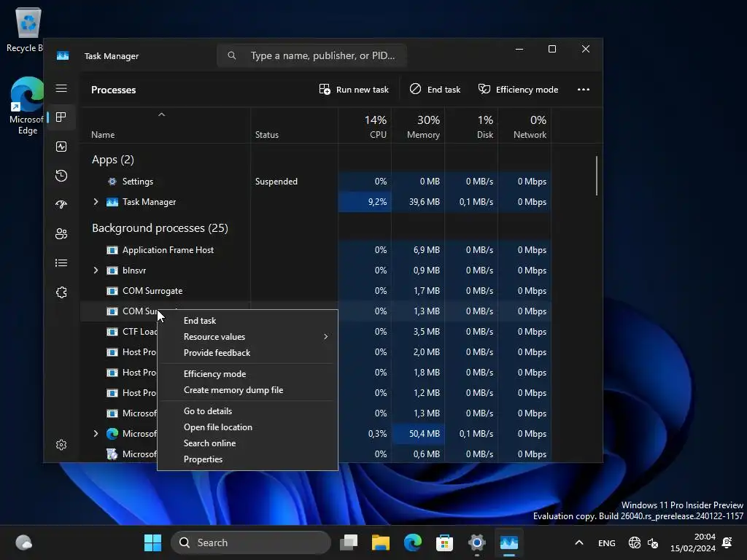The height and width of the screenshot is (560, 747).
Task: Open the Recycle Bin desktop icon
Action: point(28,28)
